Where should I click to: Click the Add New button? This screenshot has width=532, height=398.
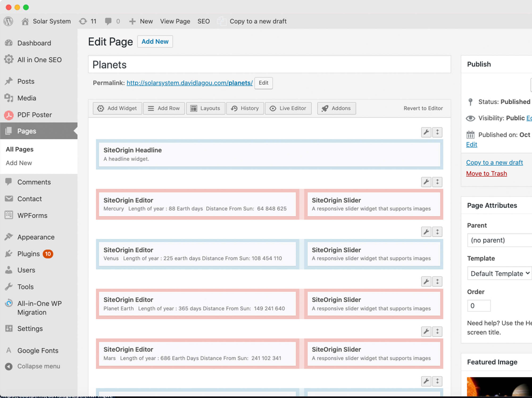tap(155, 41)
